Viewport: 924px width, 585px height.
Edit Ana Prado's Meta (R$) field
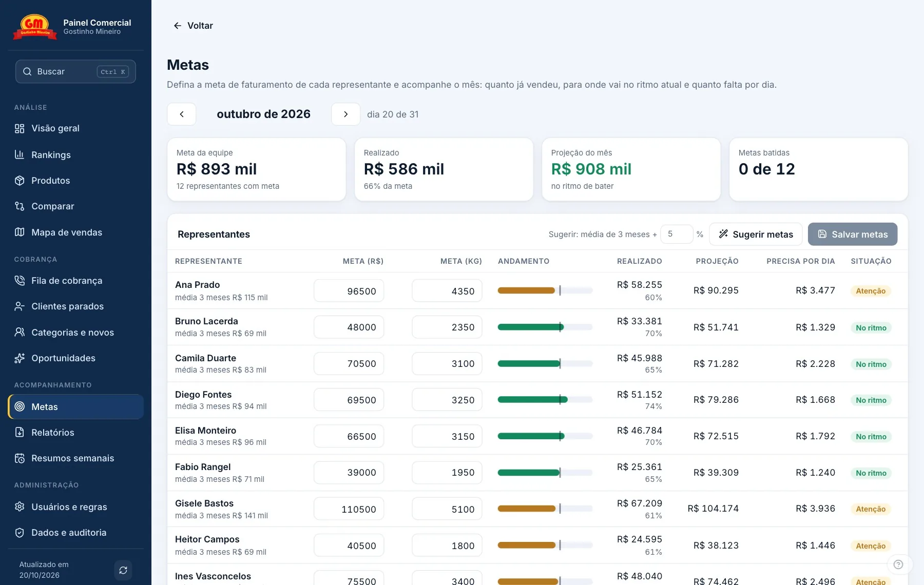coord(349,291)
